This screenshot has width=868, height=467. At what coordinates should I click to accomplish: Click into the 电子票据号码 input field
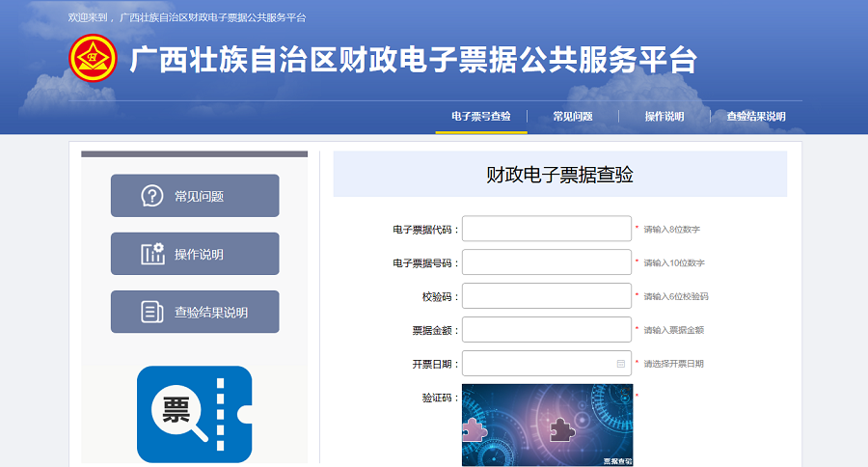coord(546,262)
